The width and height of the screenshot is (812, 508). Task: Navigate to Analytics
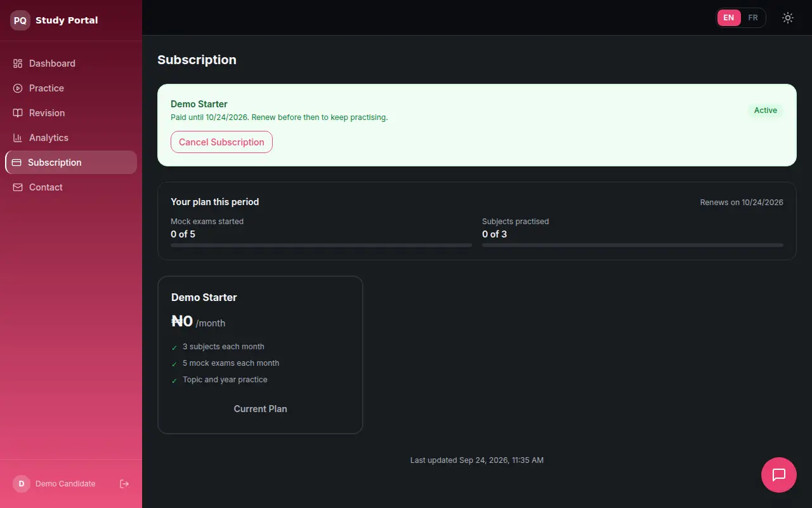[71, 138]
